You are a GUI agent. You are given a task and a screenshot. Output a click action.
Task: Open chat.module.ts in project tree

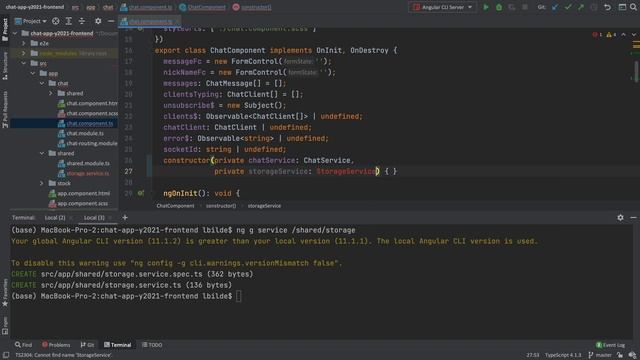pos(85,133)
